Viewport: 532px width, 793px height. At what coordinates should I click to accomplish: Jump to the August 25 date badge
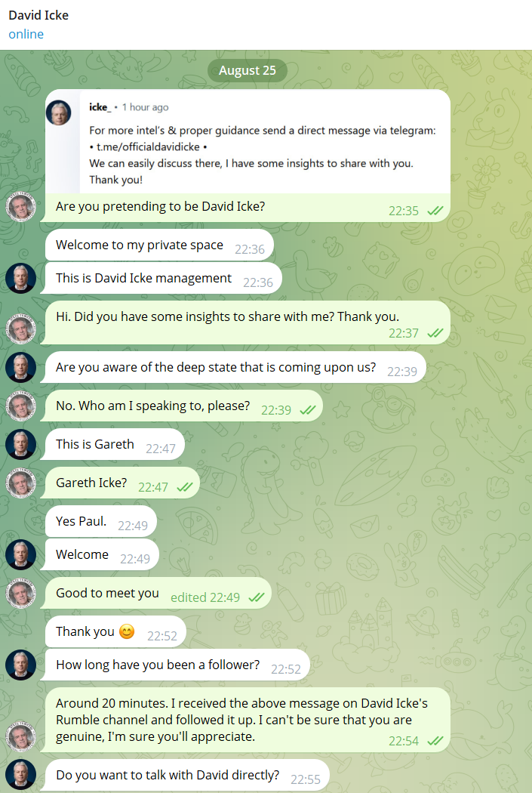tap(248, 71)
